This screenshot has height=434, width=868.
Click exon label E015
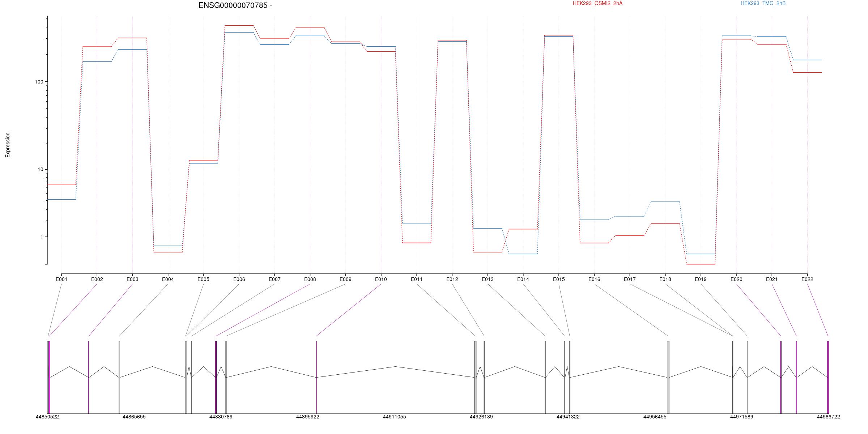point(559,279)
